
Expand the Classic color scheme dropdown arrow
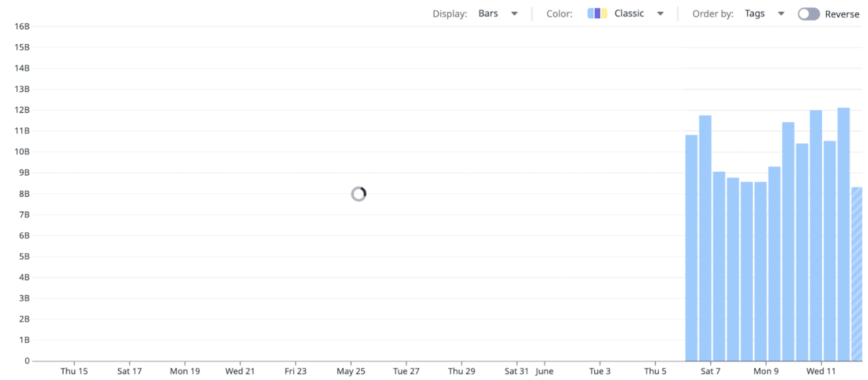click(660, 14)
